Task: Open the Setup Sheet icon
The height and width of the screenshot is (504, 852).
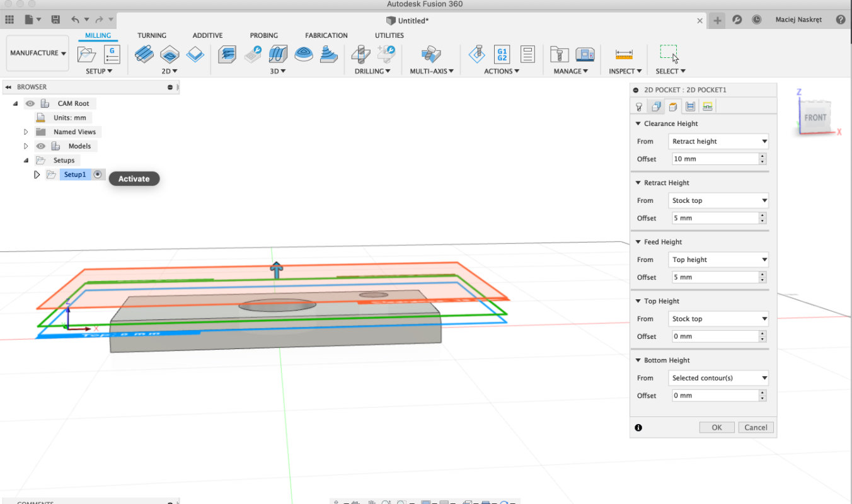Action: [x=527, y=54]
